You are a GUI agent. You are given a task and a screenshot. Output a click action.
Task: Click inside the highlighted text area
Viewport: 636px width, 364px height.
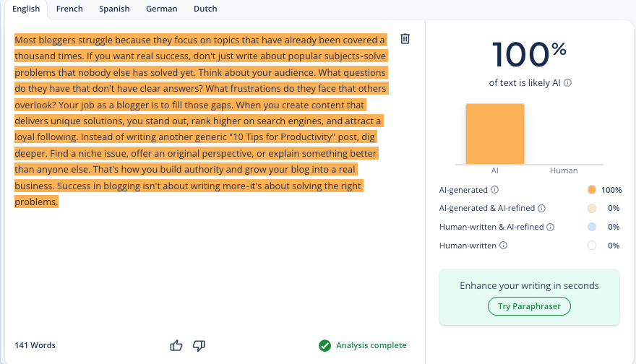[202, 121]
